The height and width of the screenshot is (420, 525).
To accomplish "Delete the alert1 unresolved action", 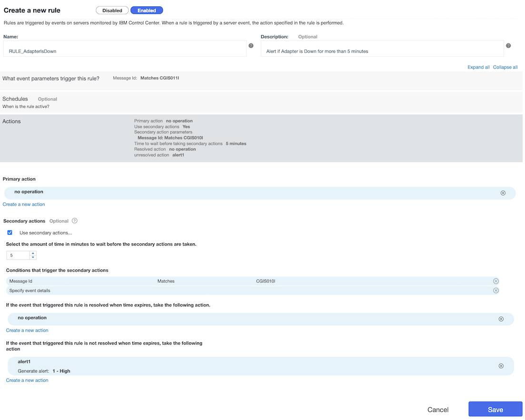I will 501,366.
